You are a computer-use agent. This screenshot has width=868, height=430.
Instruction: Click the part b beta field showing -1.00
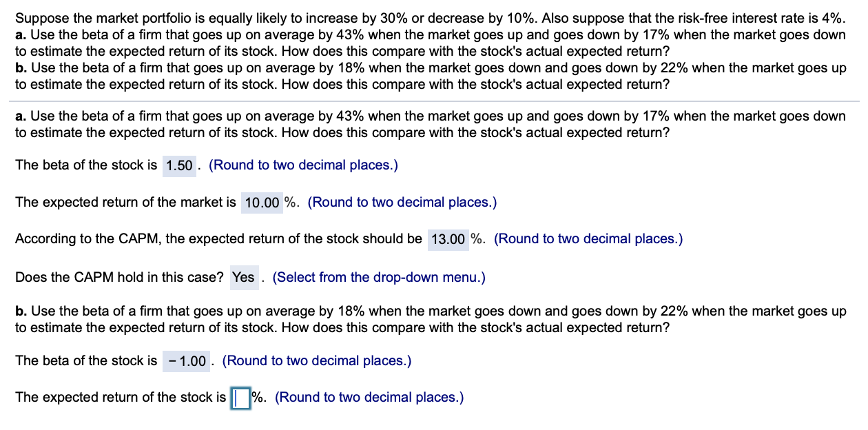186,360
